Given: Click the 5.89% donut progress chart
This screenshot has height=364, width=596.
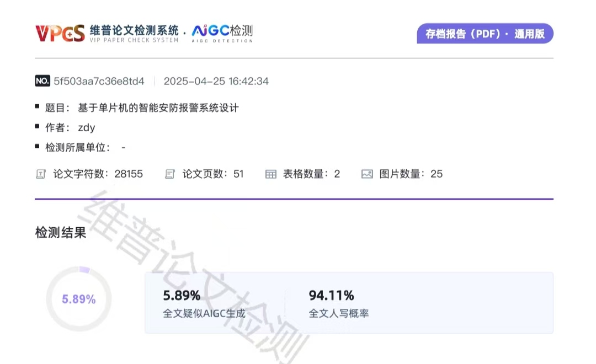Looking at the screenshot, I should click(78, 298).
